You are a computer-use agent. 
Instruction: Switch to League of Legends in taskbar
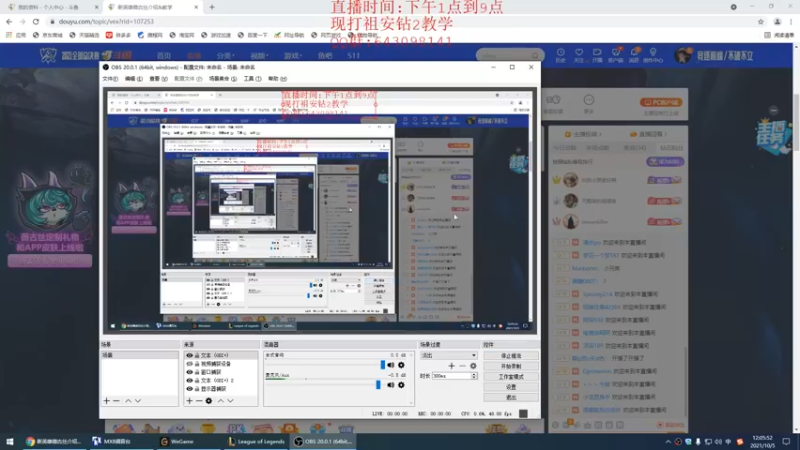click(257, 441)
